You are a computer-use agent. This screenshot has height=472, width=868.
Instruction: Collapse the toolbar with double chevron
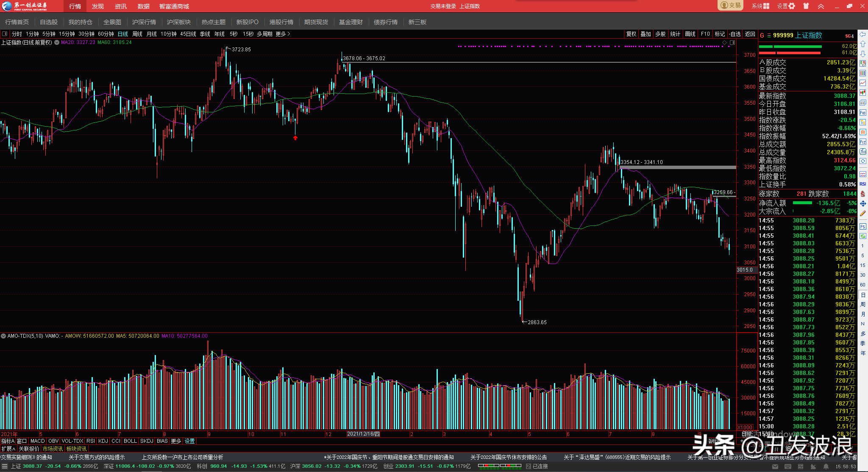tap(821, 6)
